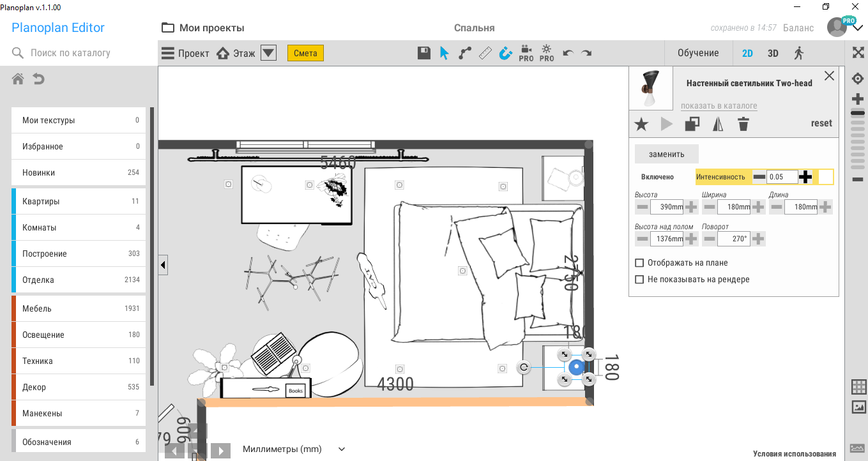Click the catalog search field
Viewport: 868px width, 461px height.
tap(79, 53)
